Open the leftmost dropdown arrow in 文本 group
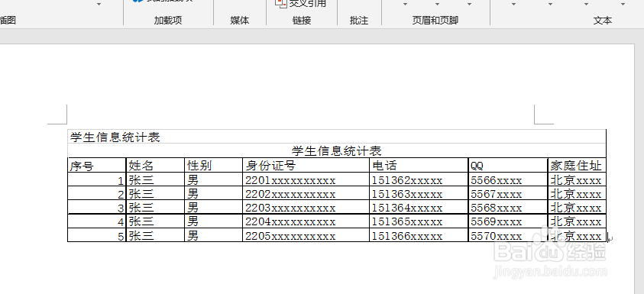 513,4
